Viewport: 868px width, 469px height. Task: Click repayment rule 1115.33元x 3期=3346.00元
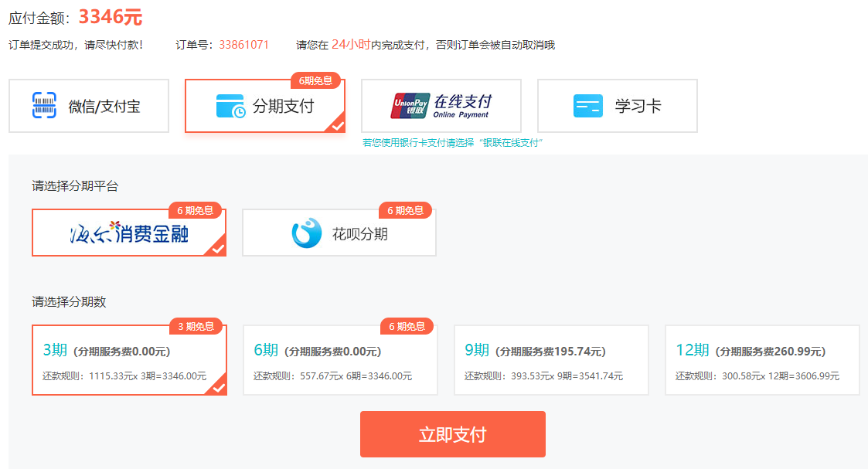tap(124, 376)
